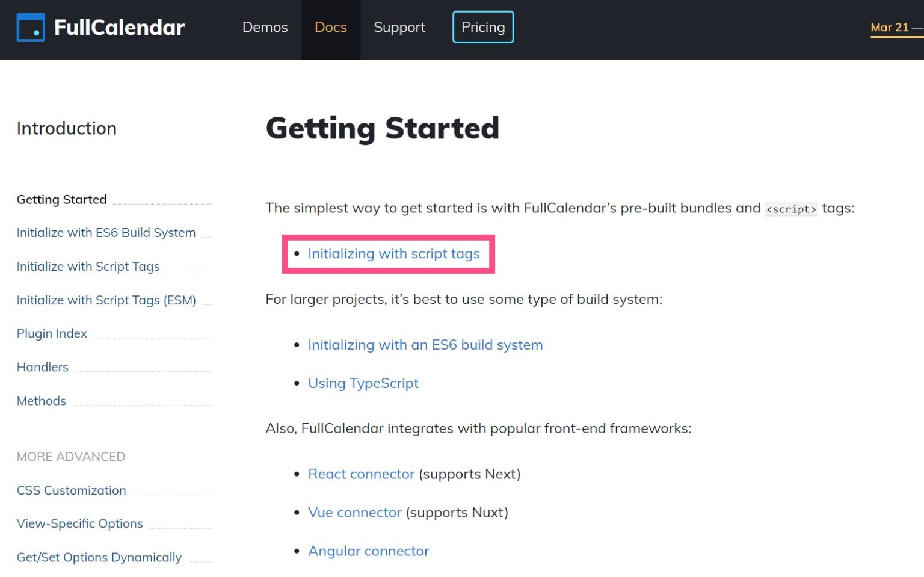Open the Mar 21 announcement link
This screenshot has width=924, height=577.
click(x=890, y=28)
